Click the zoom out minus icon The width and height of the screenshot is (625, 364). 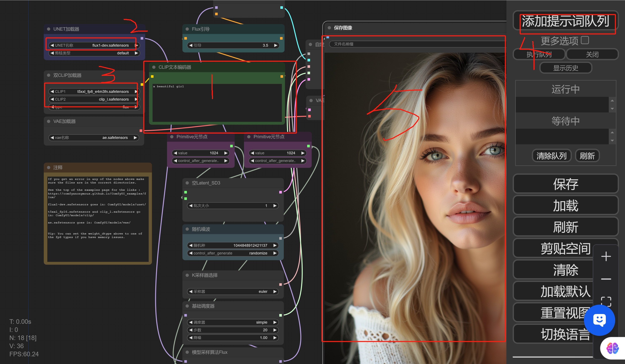pyautogui.click(x=606, y=279)
